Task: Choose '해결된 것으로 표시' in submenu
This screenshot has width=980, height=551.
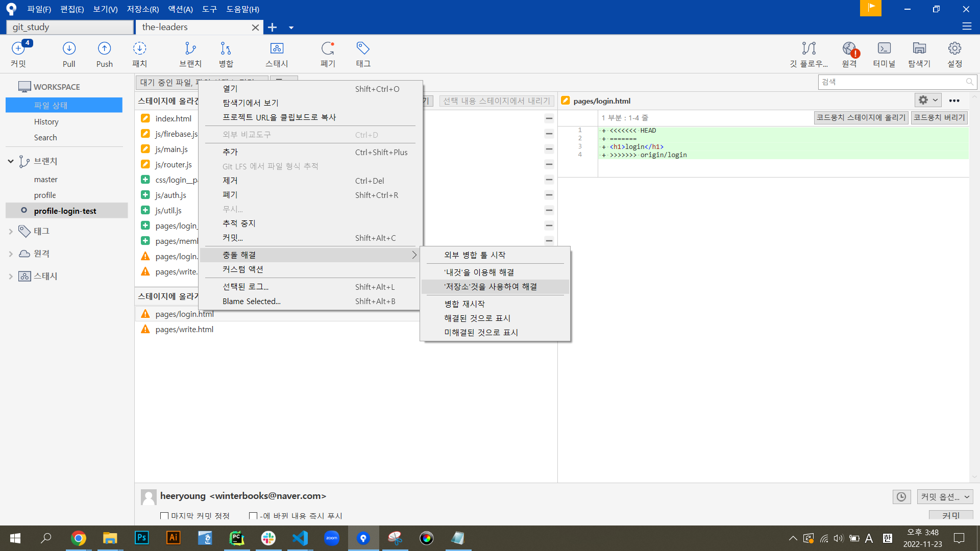Action: coord(477,318)
